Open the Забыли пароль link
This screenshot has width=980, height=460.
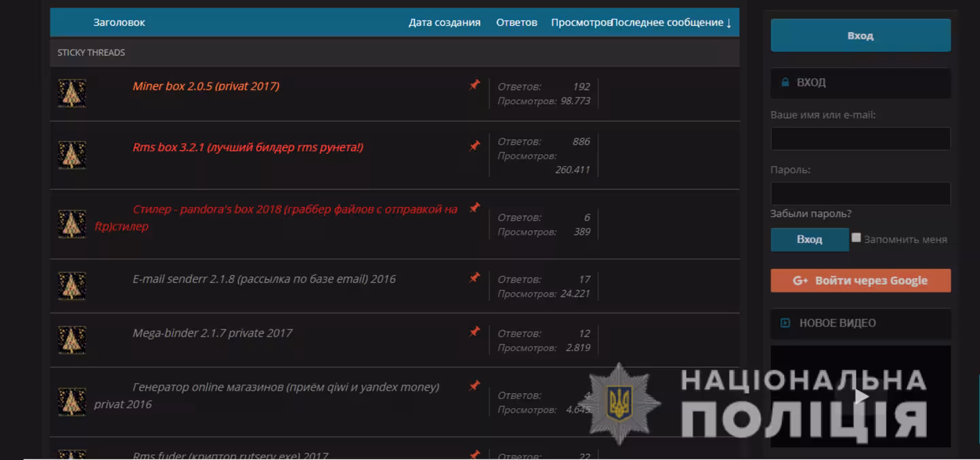(x=811, y=214)
